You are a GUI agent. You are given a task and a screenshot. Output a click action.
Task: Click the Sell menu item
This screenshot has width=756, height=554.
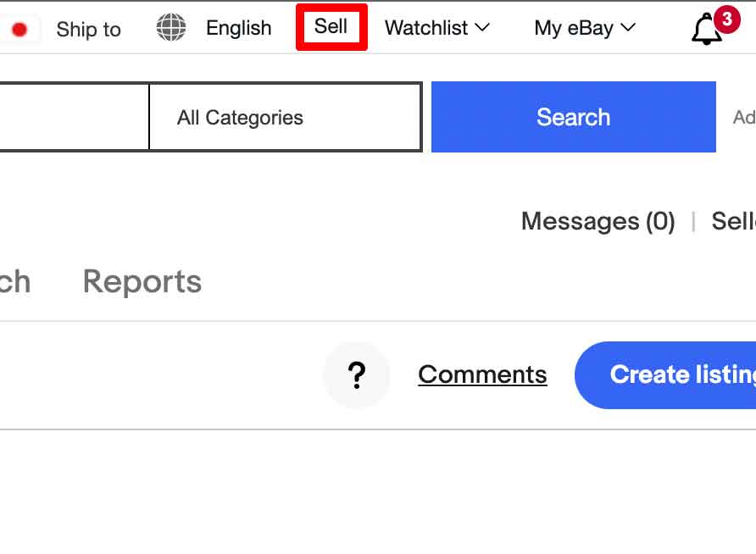(x=331, y=27)
